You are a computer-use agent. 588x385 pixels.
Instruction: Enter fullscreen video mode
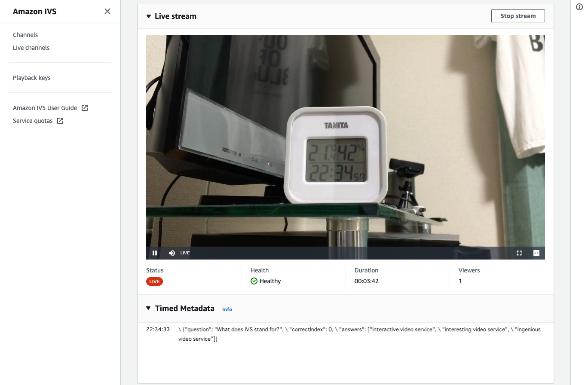point(519,253)
